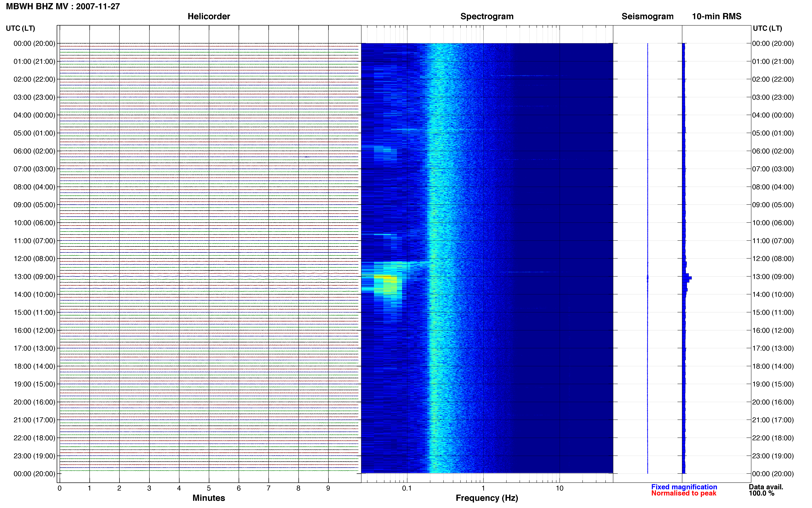Click the 10 tick on the Frequency axis
The width and height of the screenshot is (812, 508).
[559, 488]
